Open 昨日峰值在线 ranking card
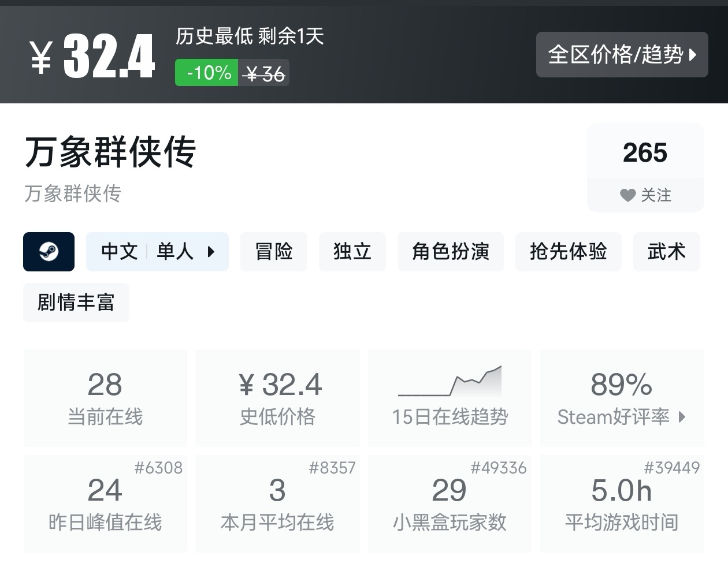Image resolution: width=728 pixels, height=563 pixels. pyautogui.click(x=105, y=504)
